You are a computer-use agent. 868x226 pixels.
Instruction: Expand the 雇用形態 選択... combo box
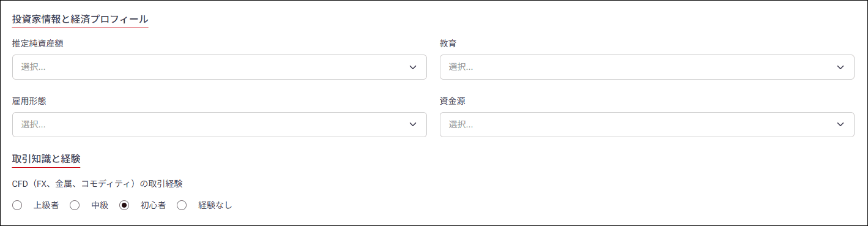tap(220, 124)
